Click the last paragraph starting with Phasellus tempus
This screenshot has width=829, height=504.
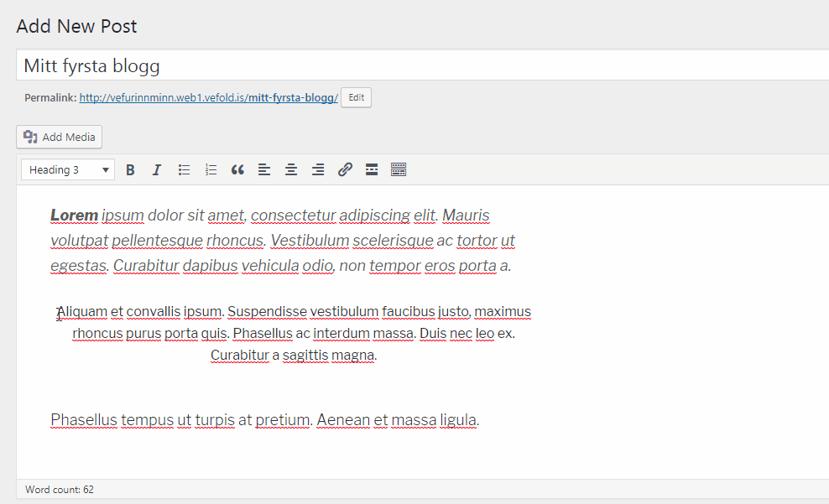click(x=264, y=420)
